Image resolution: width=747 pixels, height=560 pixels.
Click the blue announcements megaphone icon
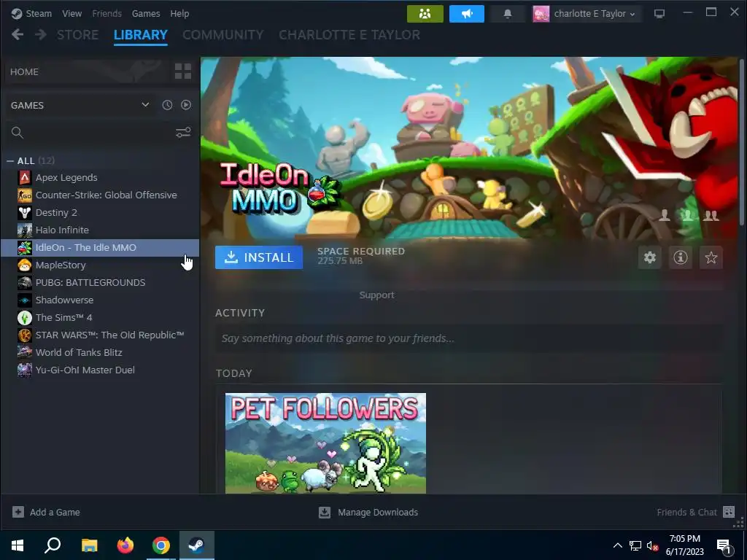point(466,14)
